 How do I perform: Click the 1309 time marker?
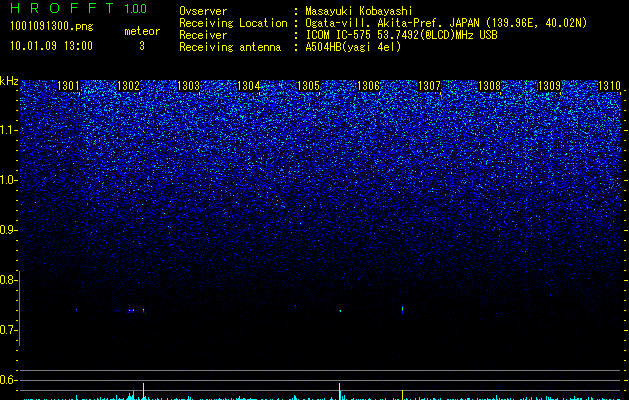[549, 85]
